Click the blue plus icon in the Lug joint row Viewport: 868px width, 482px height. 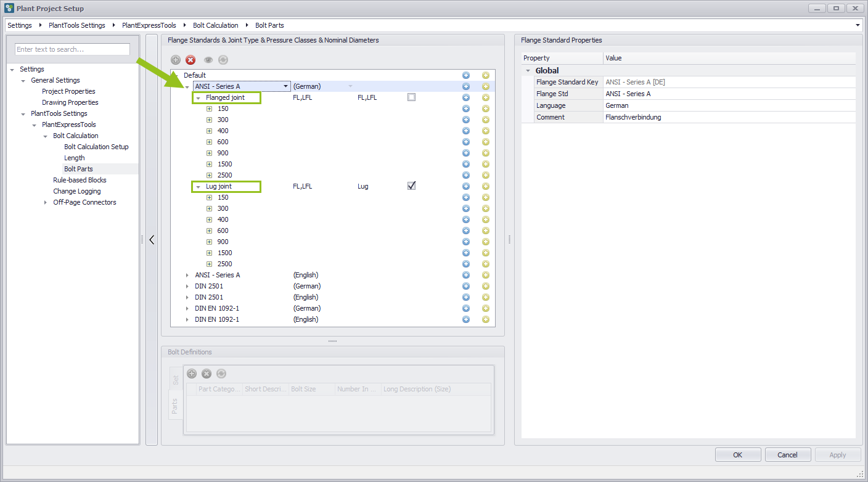tap(466, 186)
